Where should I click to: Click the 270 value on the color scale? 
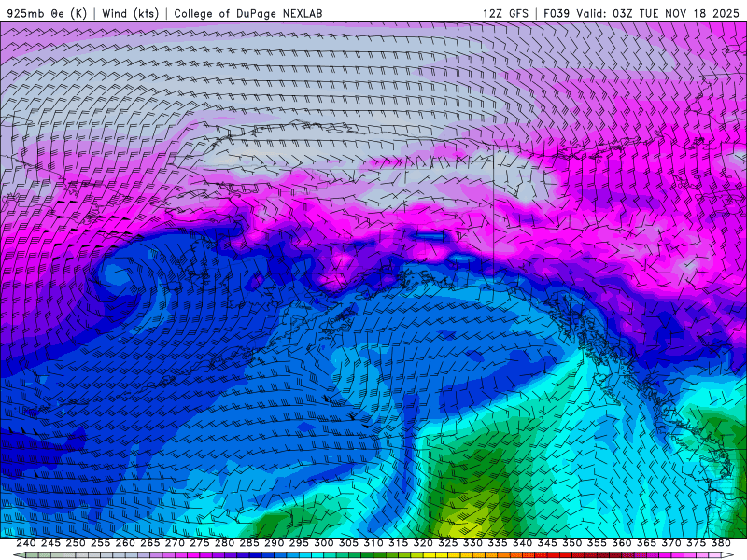pyautogui.click(x=175, y=543)
